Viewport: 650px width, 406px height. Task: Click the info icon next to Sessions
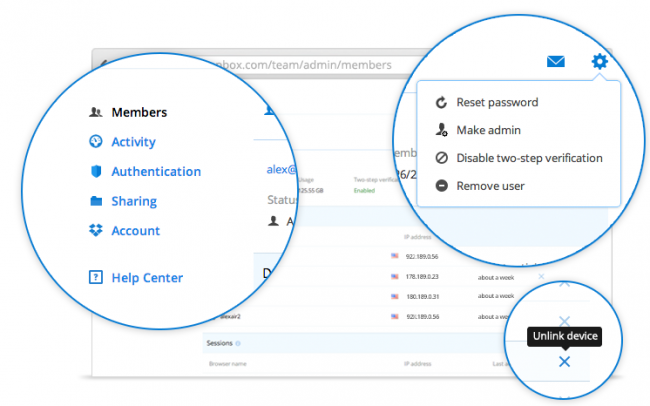tap(238, 343)
